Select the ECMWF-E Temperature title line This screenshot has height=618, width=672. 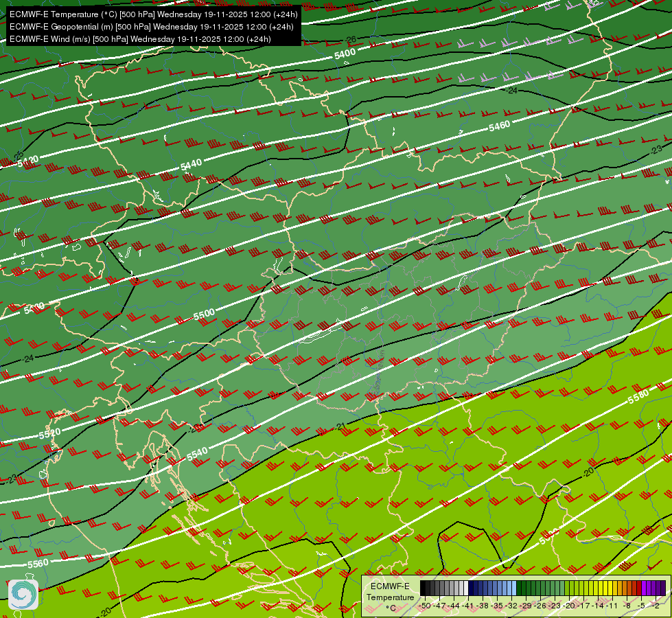pyautogui.click(x=154, y=14)
